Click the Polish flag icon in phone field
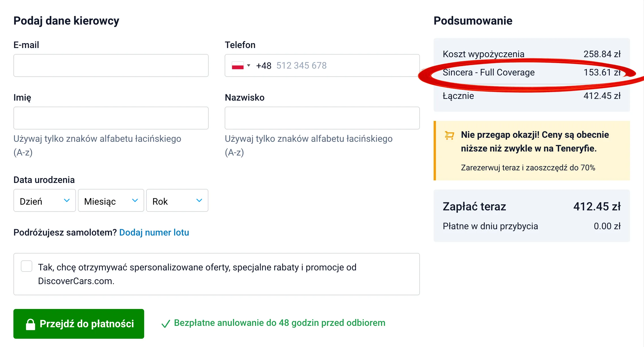 [x=238, y=65]
